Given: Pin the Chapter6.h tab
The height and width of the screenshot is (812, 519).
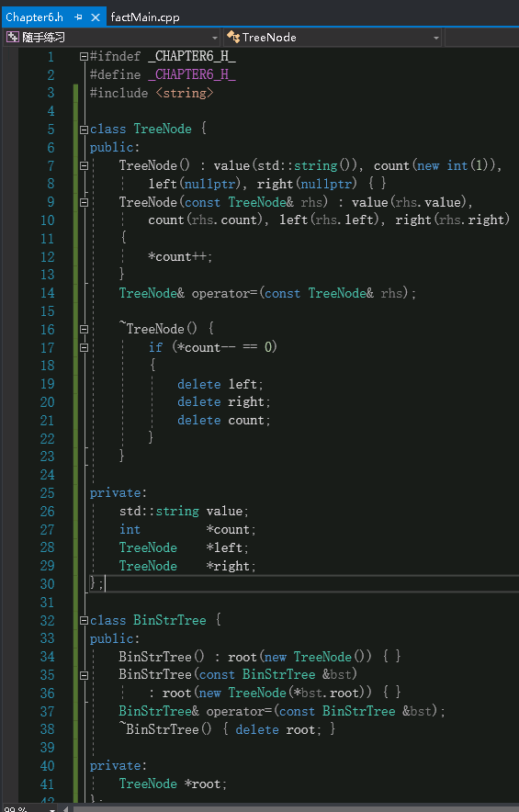Looking at the screenshot, I should [x=78, y=17].
